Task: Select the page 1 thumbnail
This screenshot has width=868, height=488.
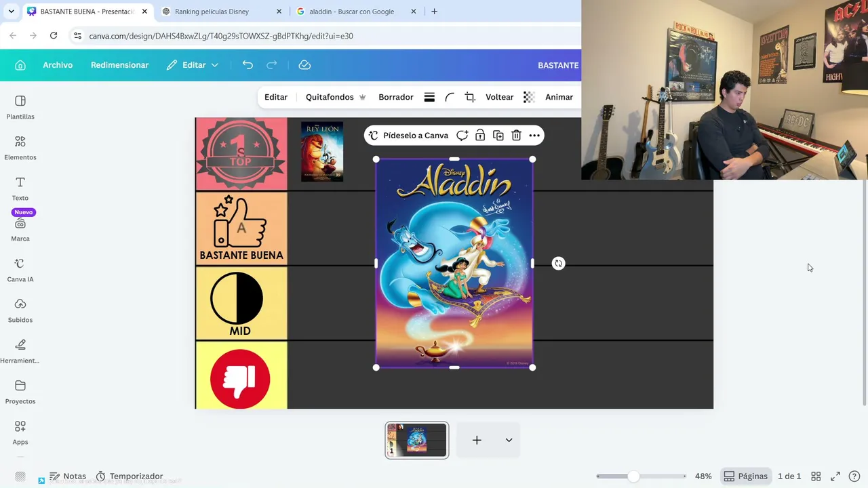Action: point(417,441)
